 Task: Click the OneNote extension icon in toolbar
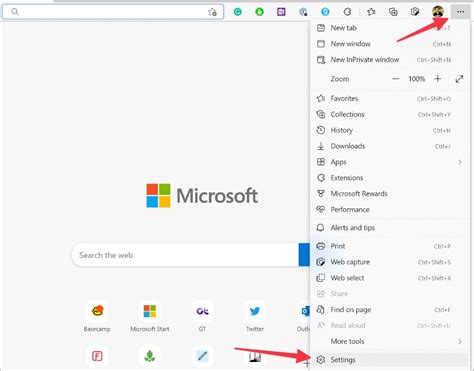click(x=281, y=12)
